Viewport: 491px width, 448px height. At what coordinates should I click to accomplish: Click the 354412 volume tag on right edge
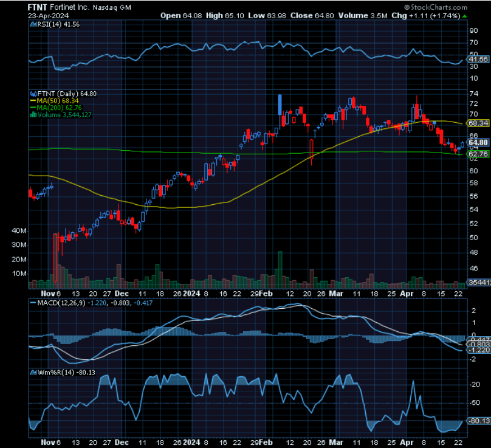point(479,283)
